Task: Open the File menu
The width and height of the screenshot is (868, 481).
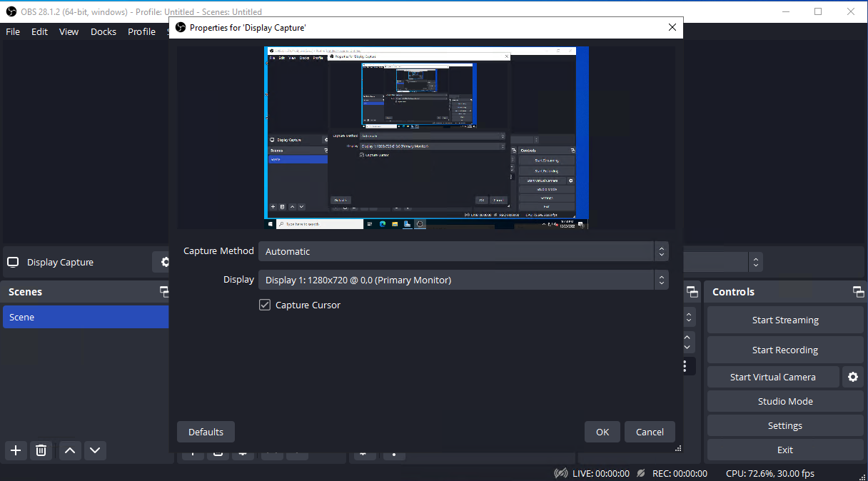Action: pos(13,31)
